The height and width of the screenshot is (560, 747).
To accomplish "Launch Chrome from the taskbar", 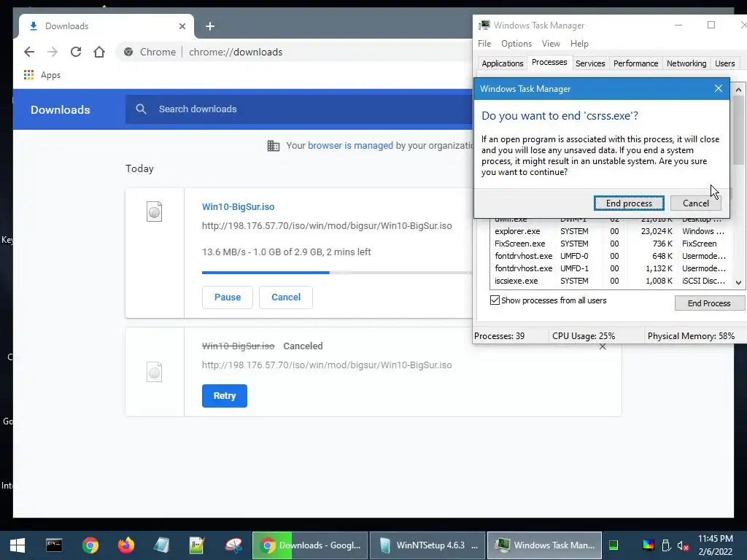I will [90, 545].
